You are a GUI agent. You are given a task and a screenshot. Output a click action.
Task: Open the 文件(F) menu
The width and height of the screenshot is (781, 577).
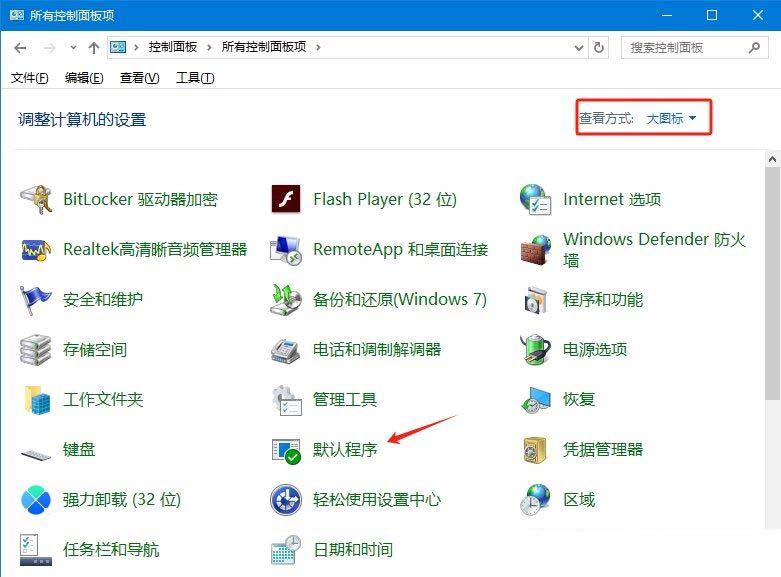click(x=29, y=78)
